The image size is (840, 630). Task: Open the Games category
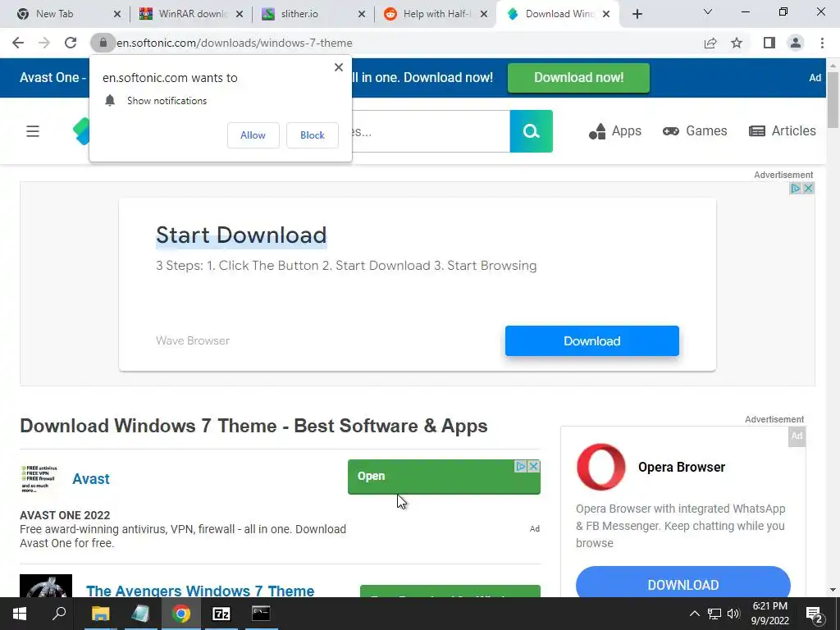(x=695, y=131)
